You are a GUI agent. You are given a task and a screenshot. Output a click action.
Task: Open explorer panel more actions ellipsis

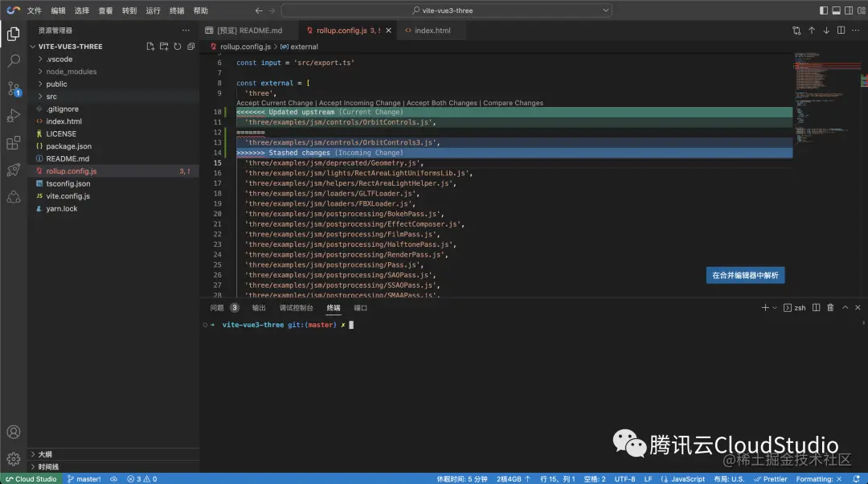coord(186,31)
